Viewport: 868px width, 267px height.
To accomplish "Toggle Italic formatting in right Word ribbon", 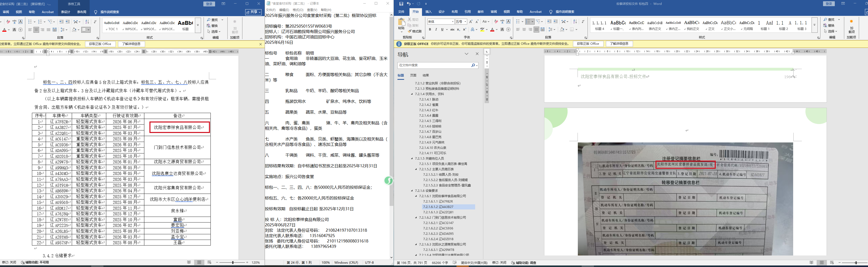I will point(436,30).
